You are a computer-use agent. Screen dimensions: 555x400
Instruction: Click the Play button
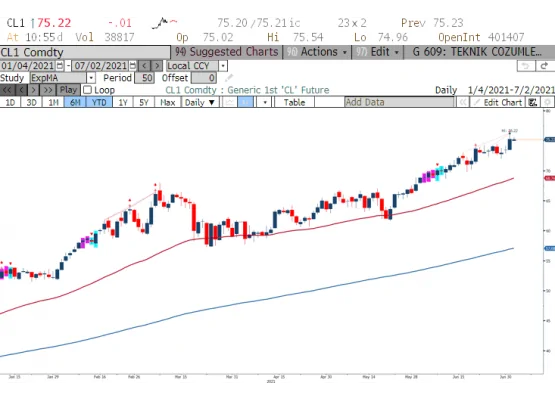(68, 90)
